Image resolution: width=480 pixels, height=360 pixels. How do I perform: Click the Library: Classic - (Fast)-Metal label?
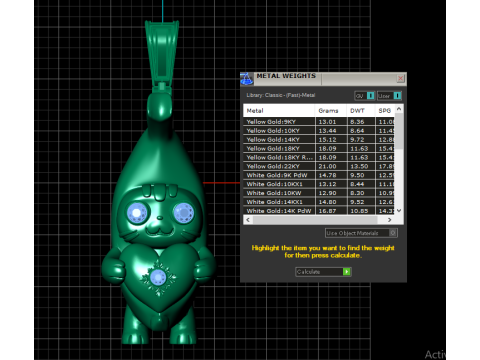click(281, 95)
